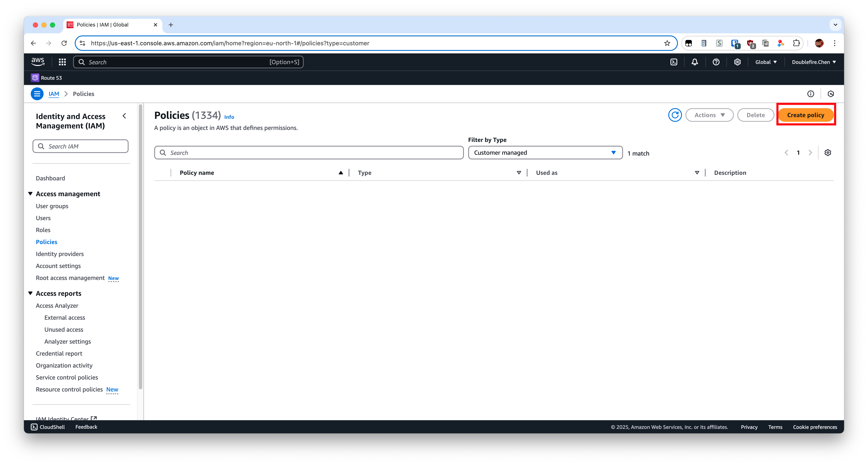Refresh the policies list

coord(675,115)
